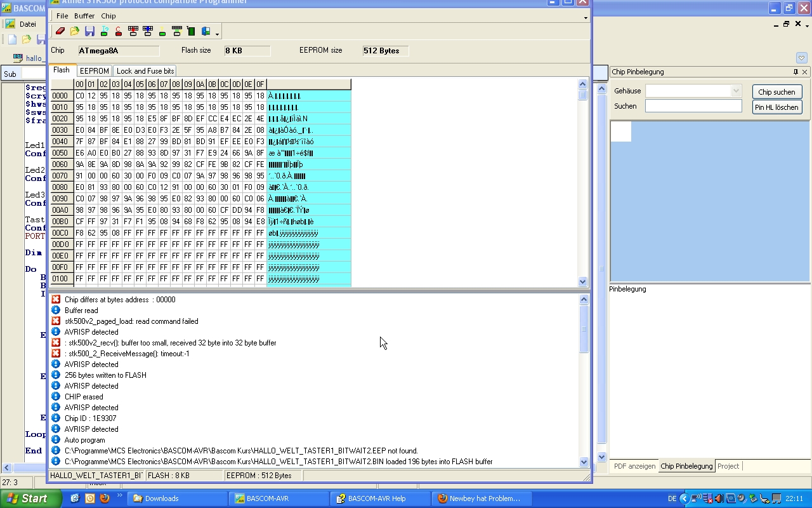This screenshot has height=508, width=812.
Task: Pin the Chip Pinbelegung panel
Action: pos(796,72)
